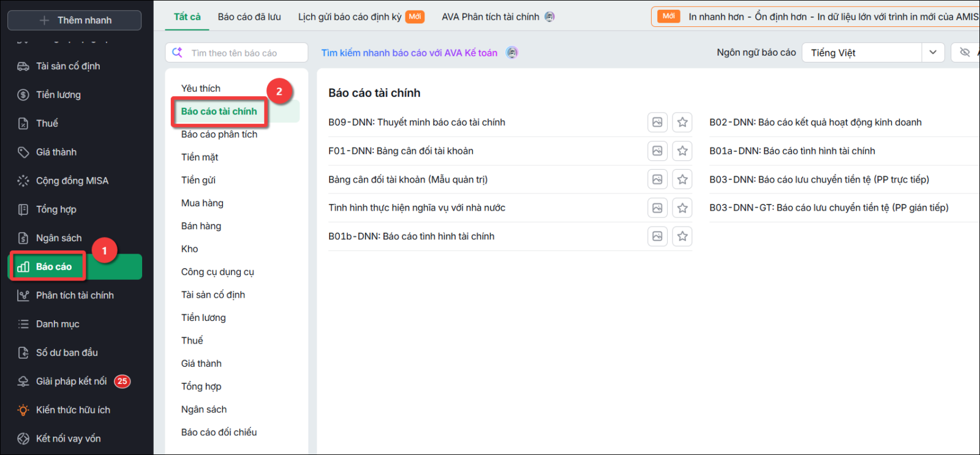
Task: Open Tài sản cố định icon in sidebar
Action: [x=23, y=66]
